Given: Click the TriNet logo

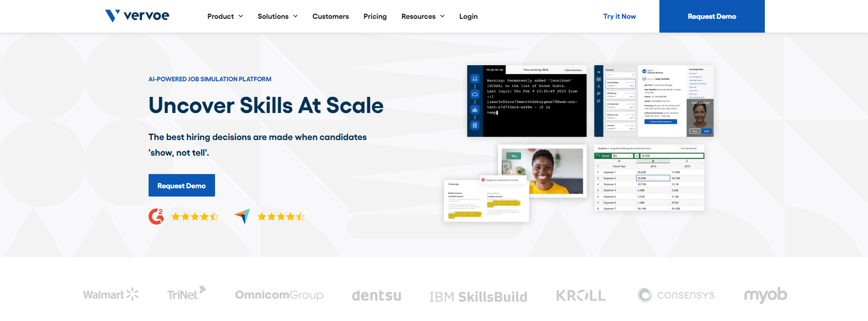Looking at the screenshot, I should [186, 293].
